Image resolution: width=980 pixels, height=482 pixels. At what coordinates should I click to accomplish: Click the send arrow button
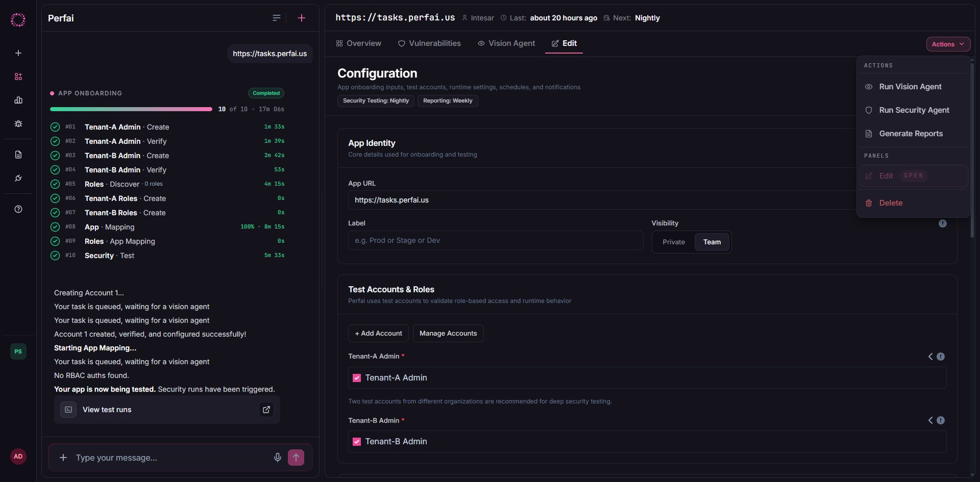coord(296,458)
